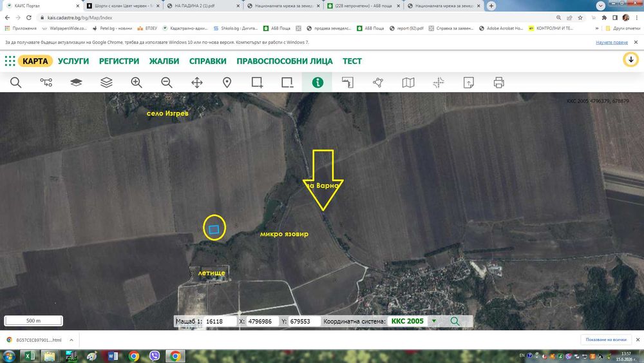Screen dimensions: 644x363
Task: Dismiss the Chrome update notification bar
Action: pyautogui.click(x=636, y=43)
